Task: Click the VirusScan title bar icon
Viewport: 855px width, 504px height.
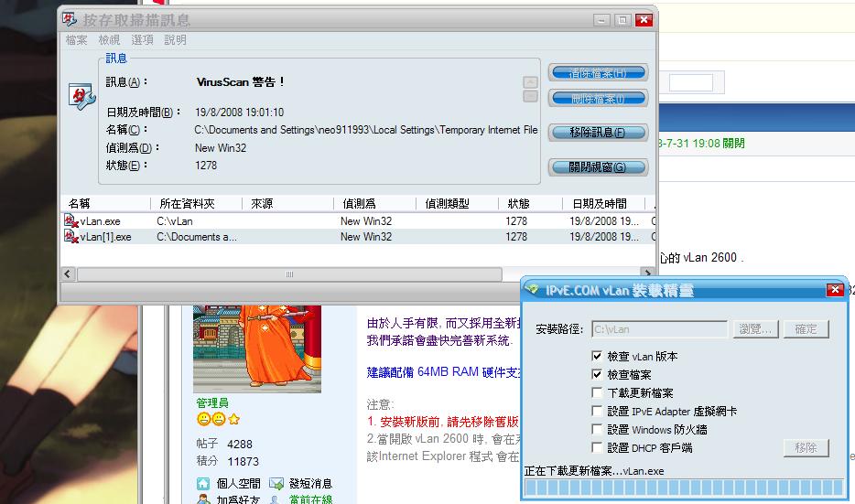Action: pos(70,19)
